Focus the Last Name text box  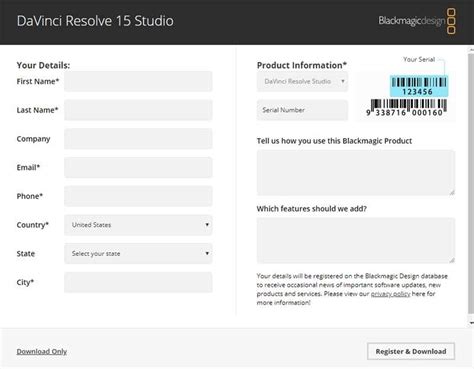(138, 110)
